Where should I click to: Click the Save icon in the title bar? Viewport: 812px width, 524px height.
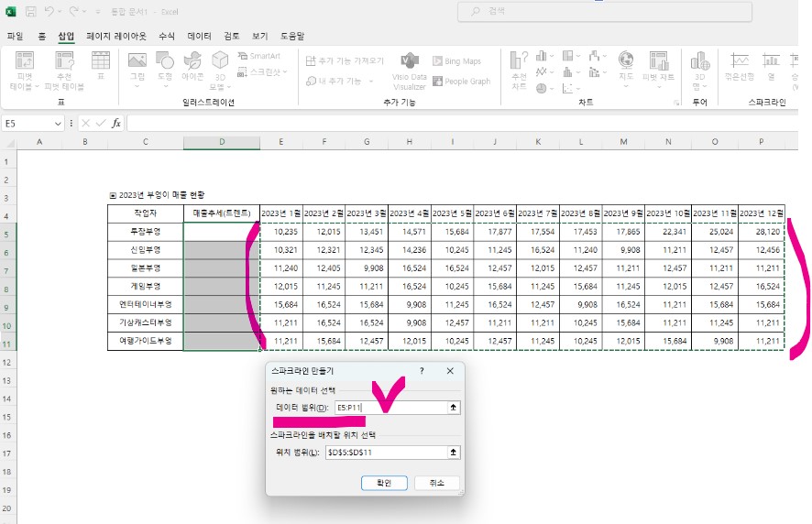click(30, 11)
